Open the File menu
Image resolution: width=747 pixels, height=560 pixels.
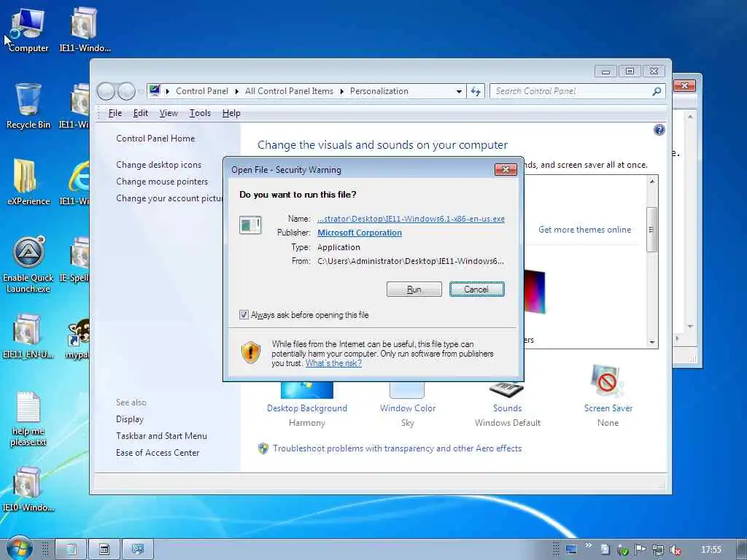pos(115,113)
